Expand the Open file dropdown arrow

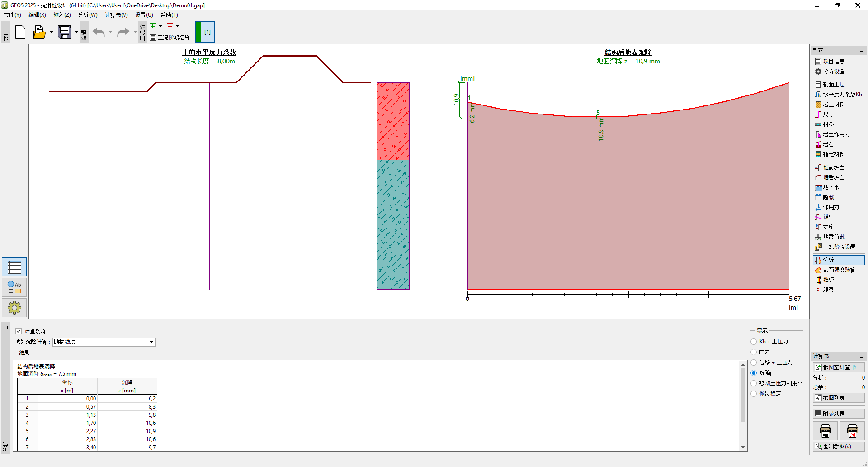(52, 32)
